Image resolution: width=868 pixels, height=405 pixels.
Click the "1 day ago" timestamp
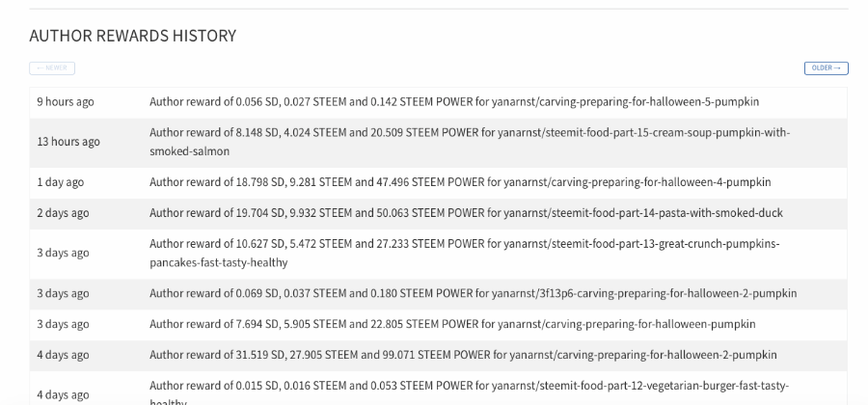[61, 181]
